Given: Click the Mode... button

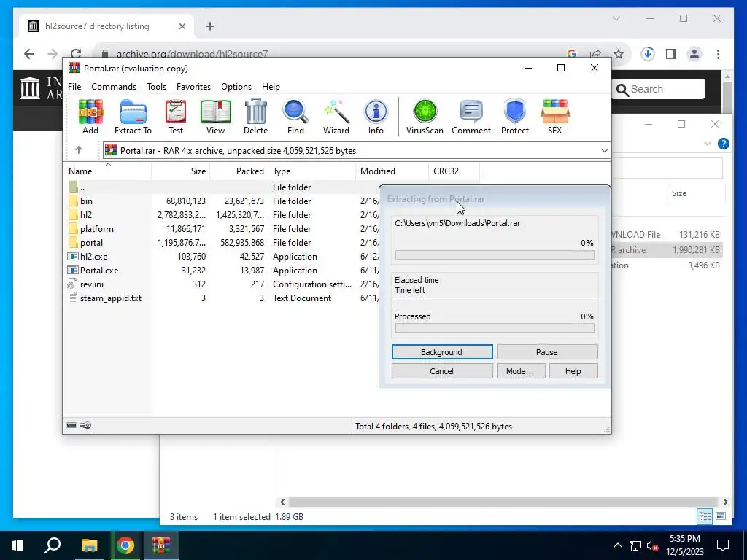Looking at the screenshot, I should pos(521,371).
